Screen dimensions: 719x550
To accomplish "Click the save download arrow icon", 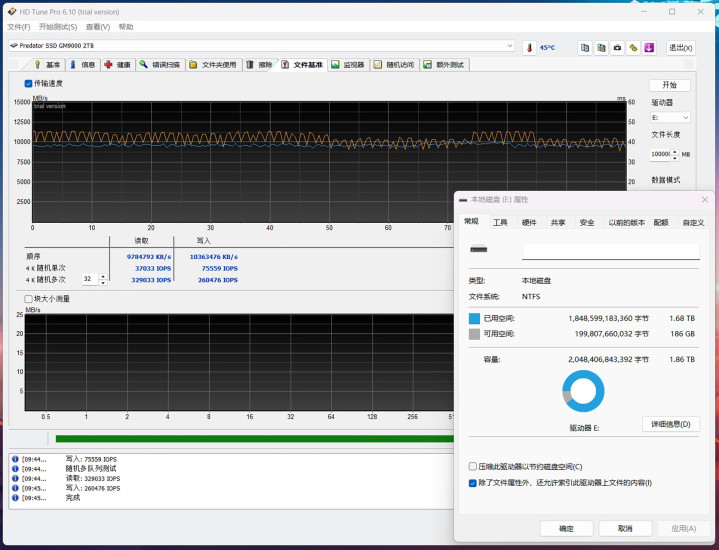I will click(648, 47).
